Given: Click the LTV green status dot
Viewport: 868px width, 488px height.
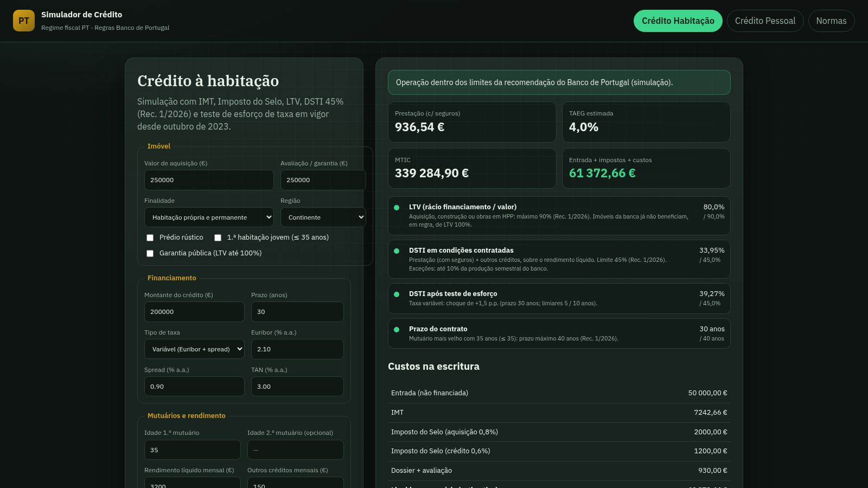Looking at the screenshot, I should [397, 208].
